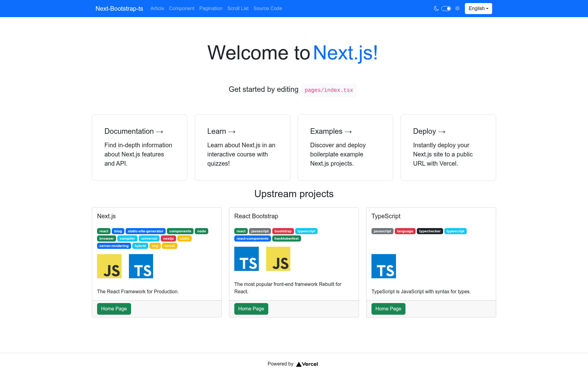Image resolution: width=588 pixels, height=375 pixels.
Task: Click the hybrid tag badge
Action: tap(140, 246)
